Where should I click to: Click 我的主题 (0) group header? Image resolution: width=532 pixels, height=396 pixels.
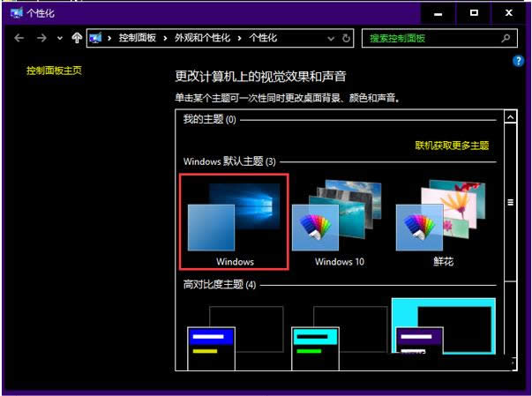[x=209, y=119]
